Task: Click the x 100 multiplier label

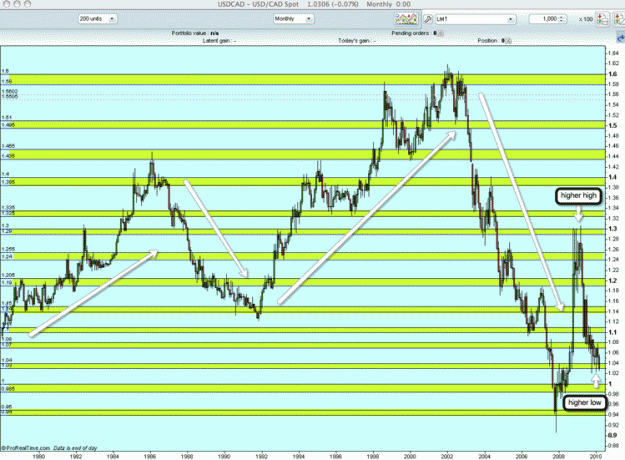Action: coord(586,19)
